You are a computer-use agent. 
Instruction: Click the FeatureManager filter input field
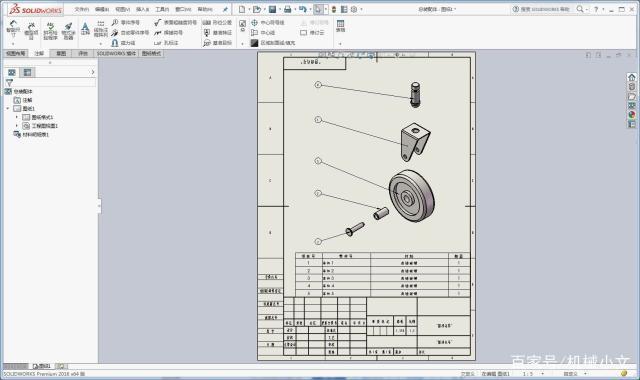pyautogui.click(x=54, y=83)
